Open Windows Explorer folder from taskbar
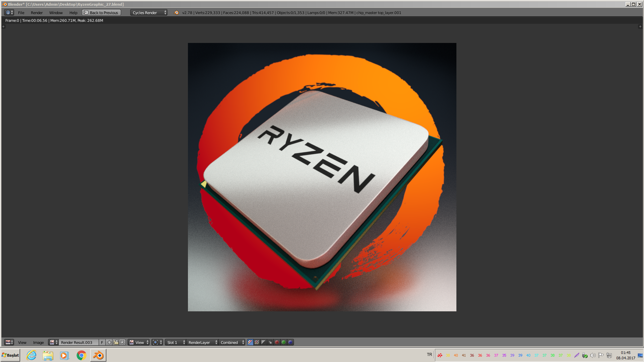644x362 pixels. tap(48, 355)
